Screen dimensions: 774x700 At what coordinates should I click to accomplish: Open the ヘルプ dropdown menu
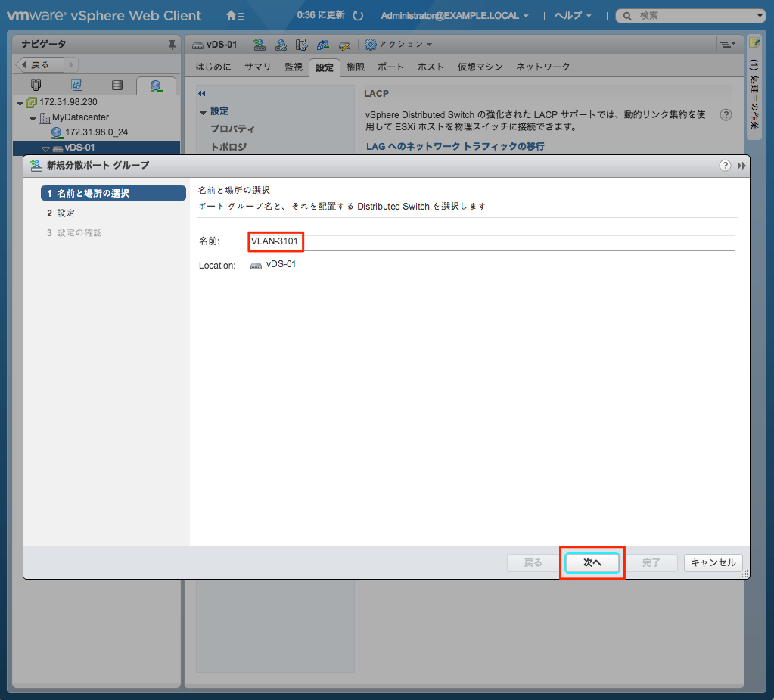click(x=573, y=16)
